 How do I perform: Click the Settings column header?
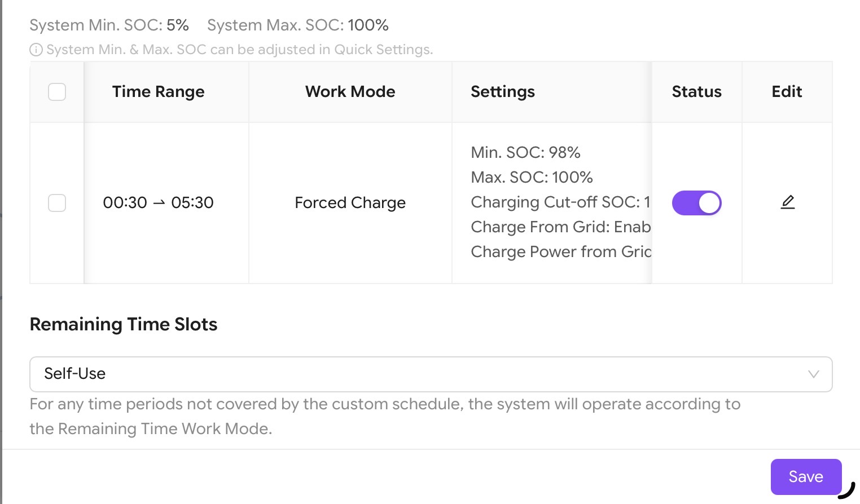(x=503, y=92)
